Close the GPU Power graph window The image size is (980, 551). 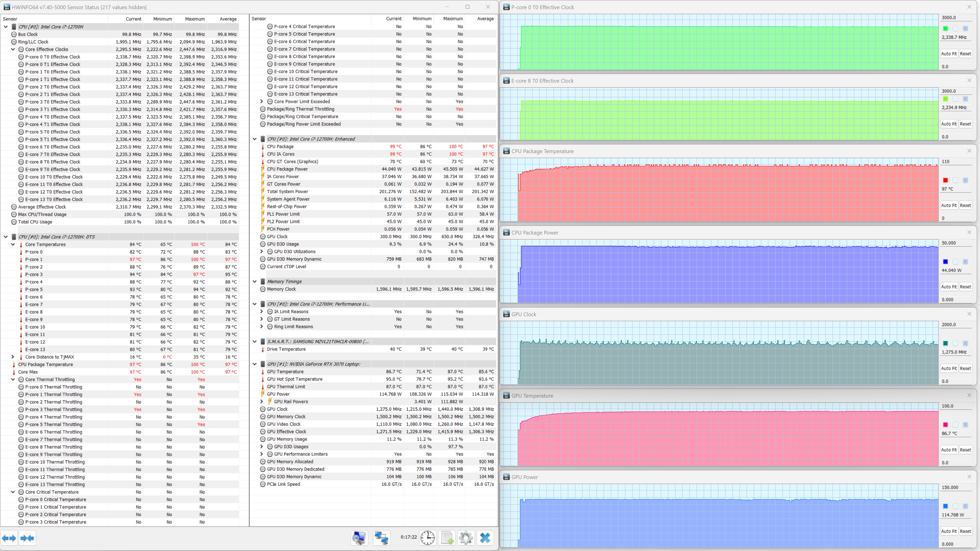point(969,477)
